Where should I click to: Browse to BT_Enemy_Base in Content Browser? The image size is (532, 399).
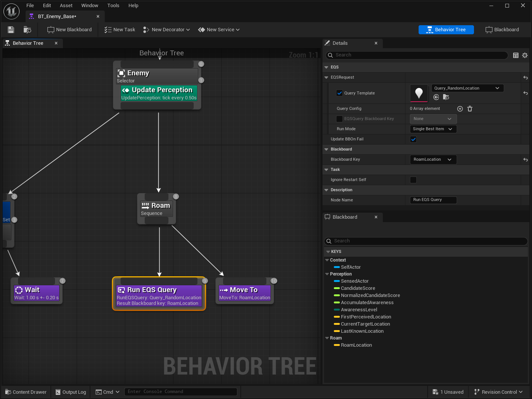tap(27, 29)
